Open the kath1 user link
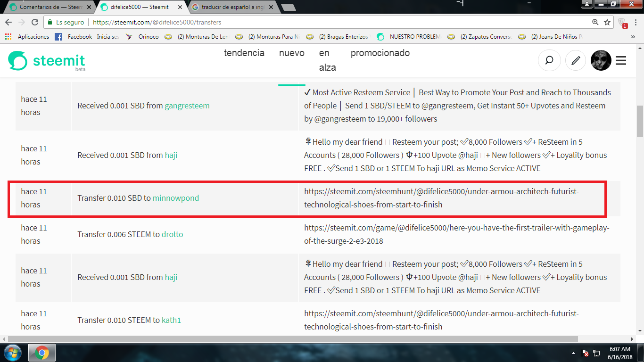This screenshot has width=644, height=362. tap(171, 320)
